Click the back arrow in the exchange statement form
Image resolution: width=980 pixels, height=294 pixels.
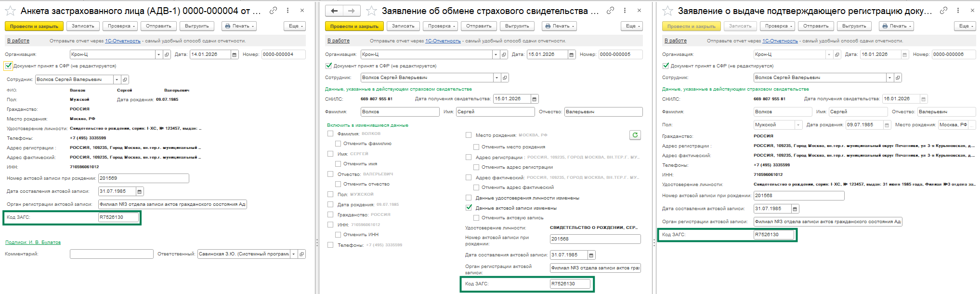[334, 11]
